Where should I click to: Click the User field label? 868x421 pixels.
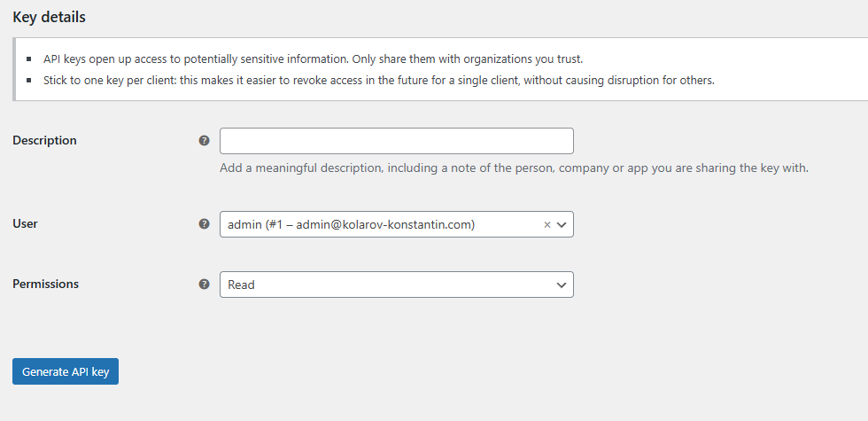pos(25,223)
